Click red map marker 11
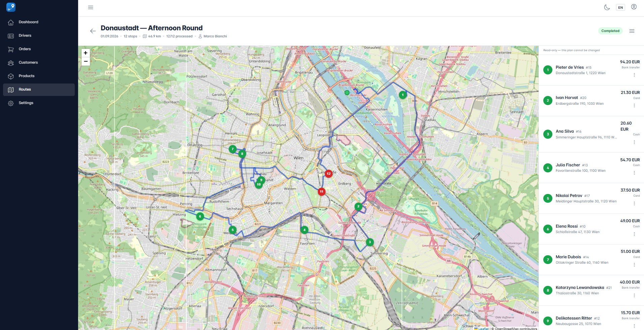Viewport: 644px width, 330px height. tap(322, 192)
